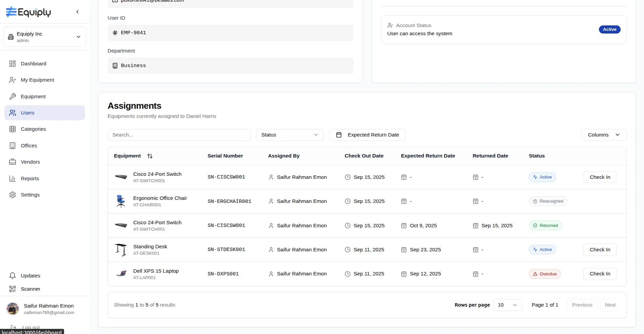644x334 pixels.
Task: Check In the Dell XPS 15 Laptop
Action: pos(600,274)
